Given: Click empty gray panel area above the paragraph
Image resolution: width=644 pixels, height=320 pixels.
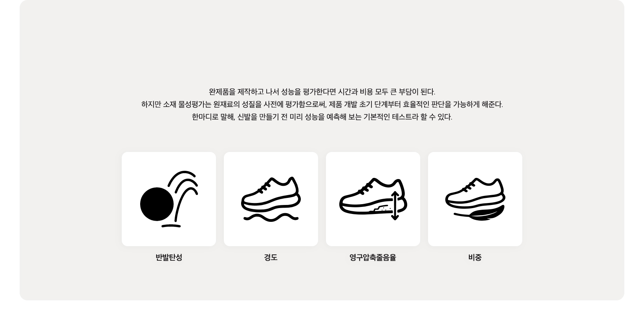Looking at the screenshot, I should pyautogui.click(x=322, y=43).
